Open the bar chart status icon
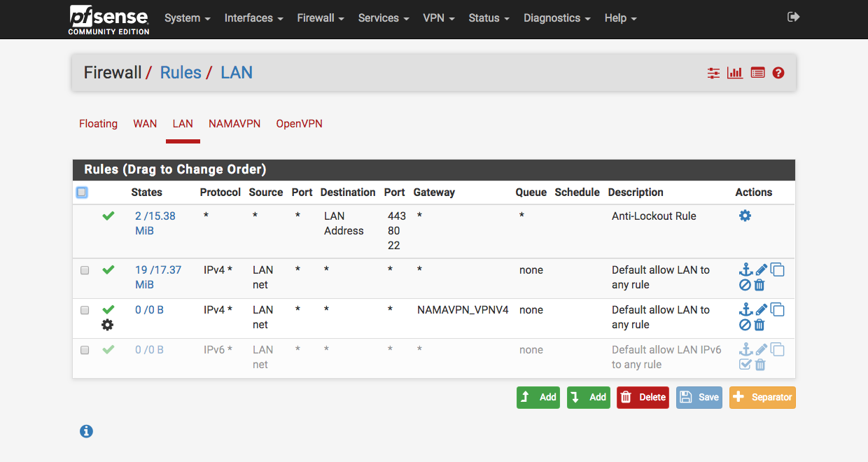Viewport: 868px width, 462px height. (x=735, y=73)
